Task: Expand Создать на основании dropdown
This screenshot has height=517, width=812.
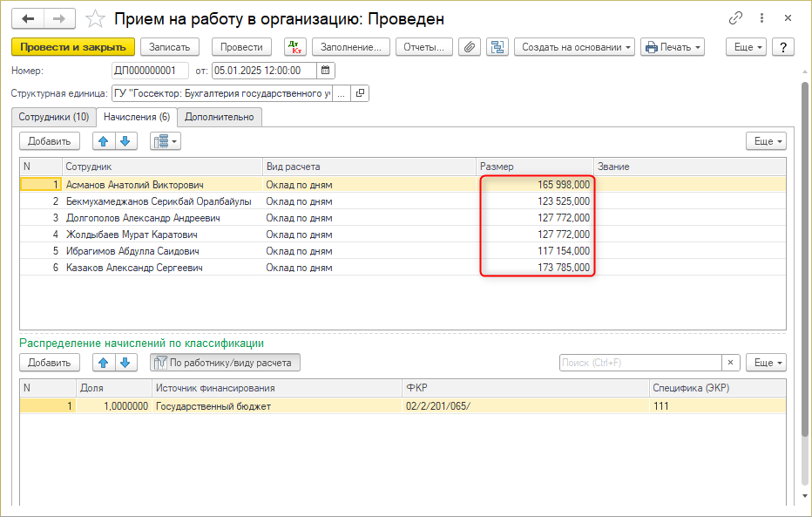Action: 575,47
